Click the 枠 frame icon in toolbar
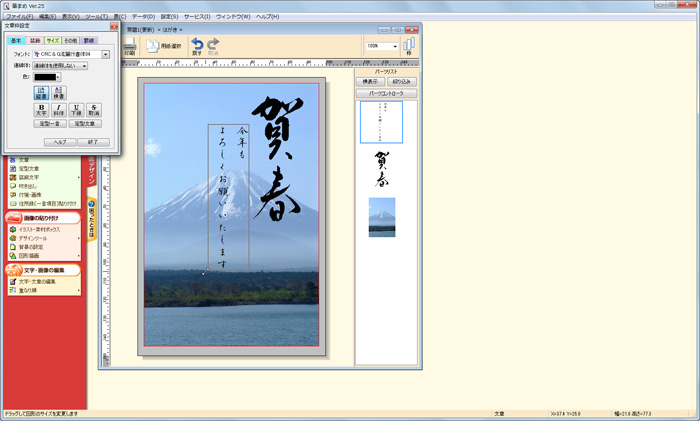Screen dimensions: 700x421 tap(409, 47)
